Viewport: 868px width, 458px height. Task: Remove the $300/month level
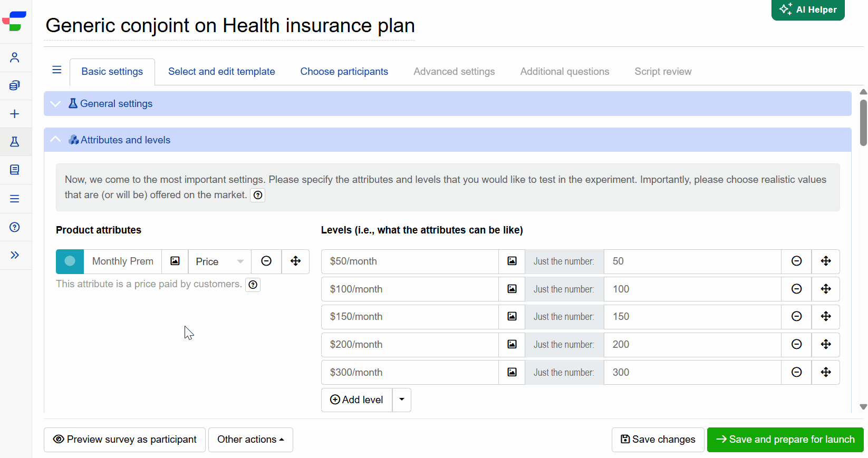tap(797, 373)
